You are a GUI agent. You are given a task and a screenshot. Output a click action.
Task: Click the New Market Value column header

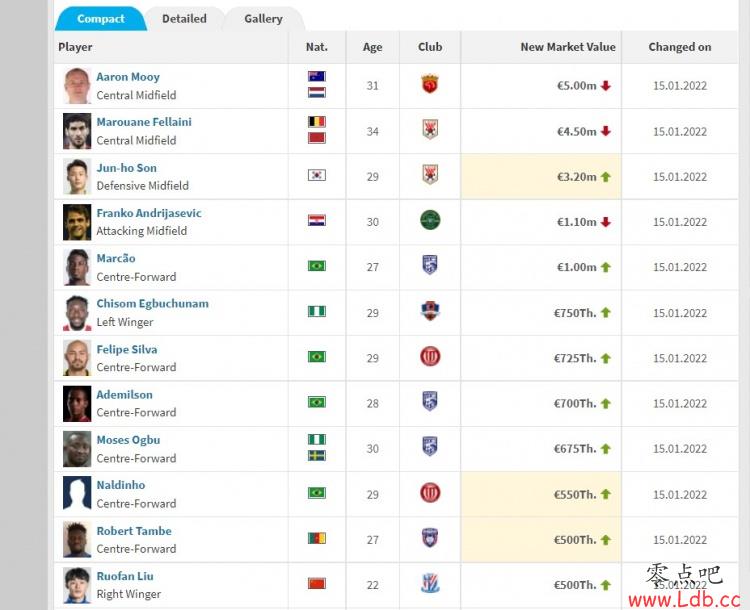coord(568,47)
